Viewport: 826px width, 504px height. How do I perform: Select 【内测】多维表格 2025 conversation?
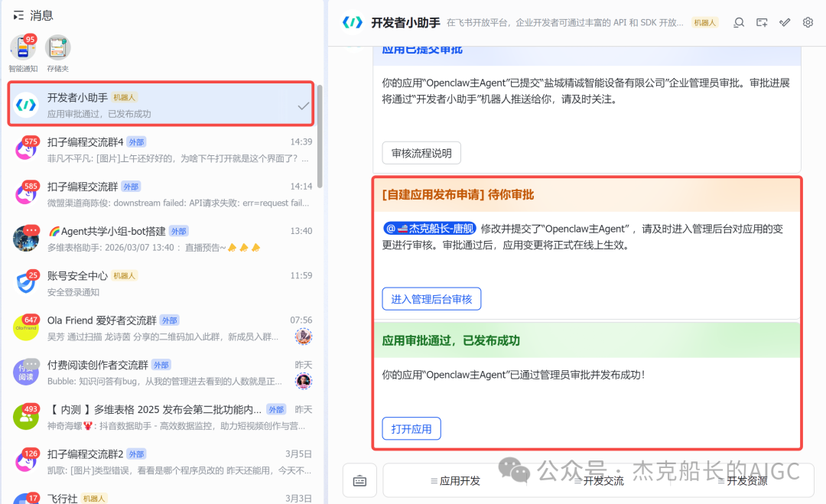[x=162, y=417]
